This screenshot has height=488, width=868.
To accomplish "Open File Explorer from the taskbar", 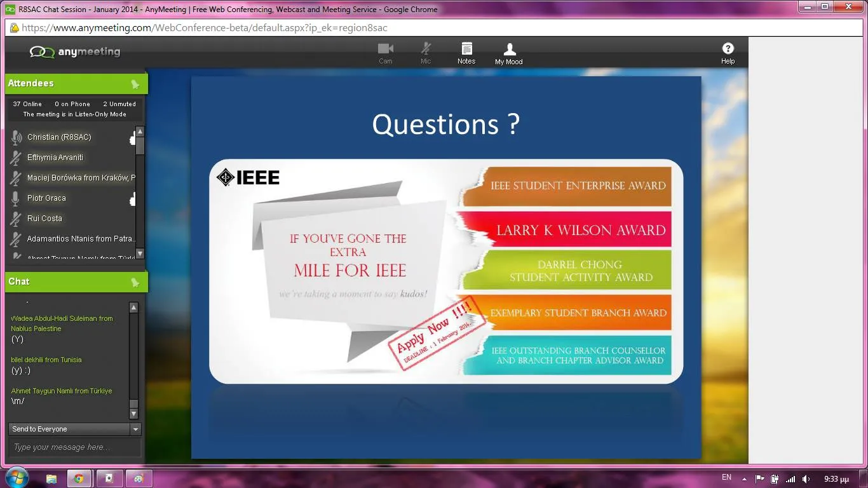I will click(51, 478).
